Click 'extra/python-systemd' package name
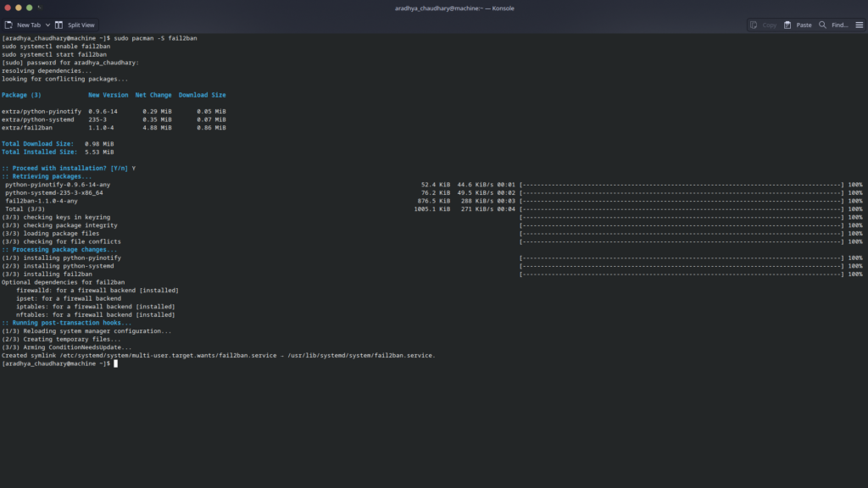This screenshot has height=488, width=868. click(x=37, y=119)
